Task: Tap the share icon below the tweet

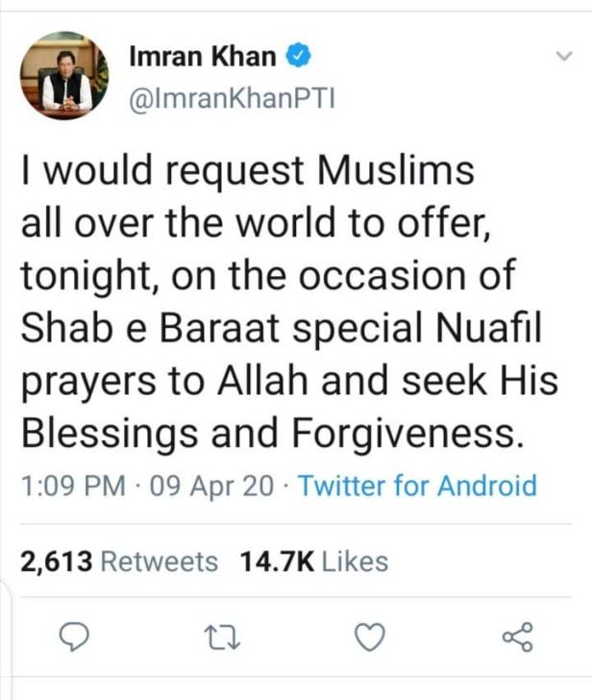Action: coord(517,637)
